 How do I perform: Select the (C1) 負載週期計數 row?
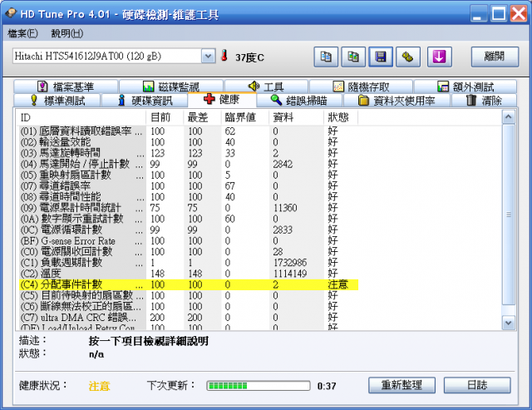pyautogui.click(x=189, y=262)
